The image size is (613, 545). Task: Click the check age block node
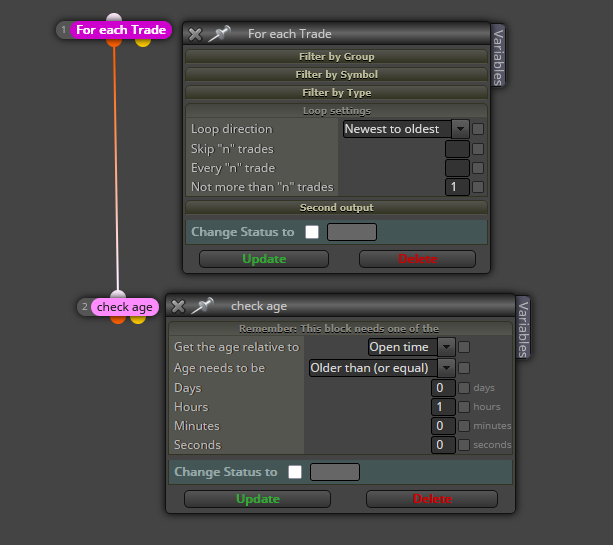[x=125, y=307]
